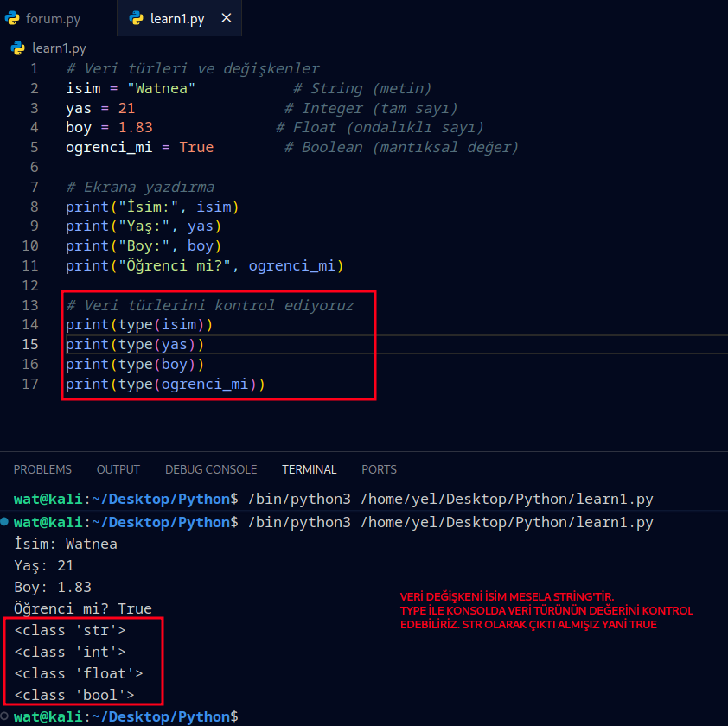Click the '# Boolean (mantıksal değer)' comment
This screenshot has height=726, width=728.
tap(401, 148)
